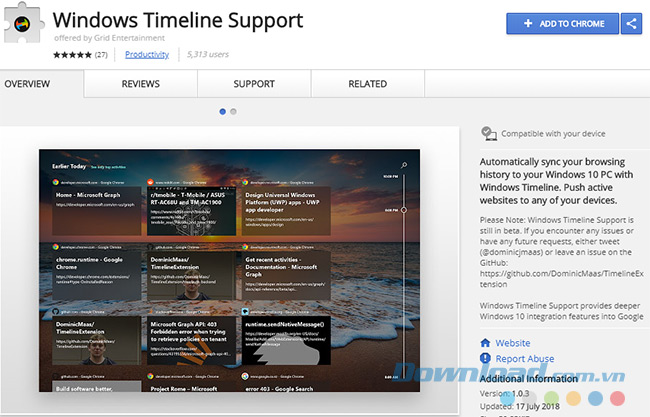Select the first screenshot carousel dot
Viewport: 650px width, 417px height.
point(223,112)
